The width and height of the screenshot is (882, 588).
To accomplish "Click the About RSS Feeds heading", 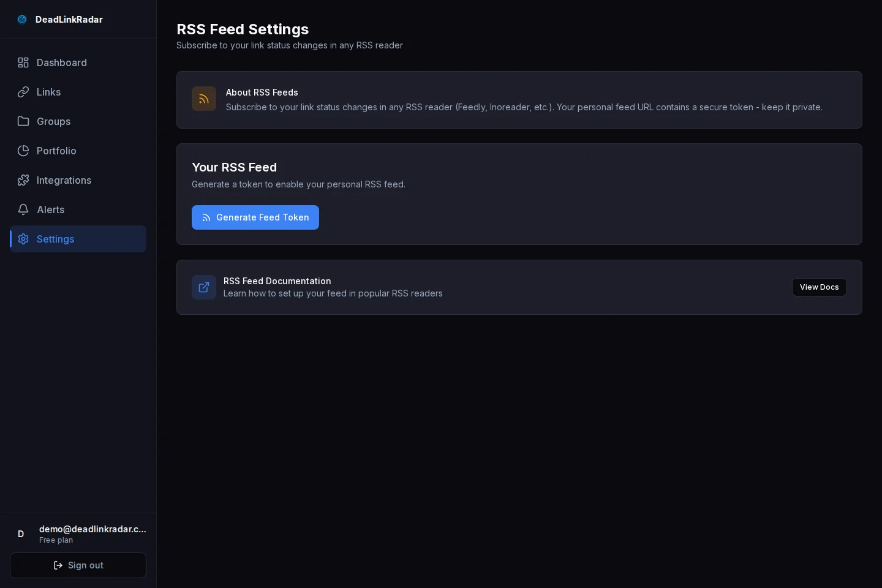I will (262, 92).
